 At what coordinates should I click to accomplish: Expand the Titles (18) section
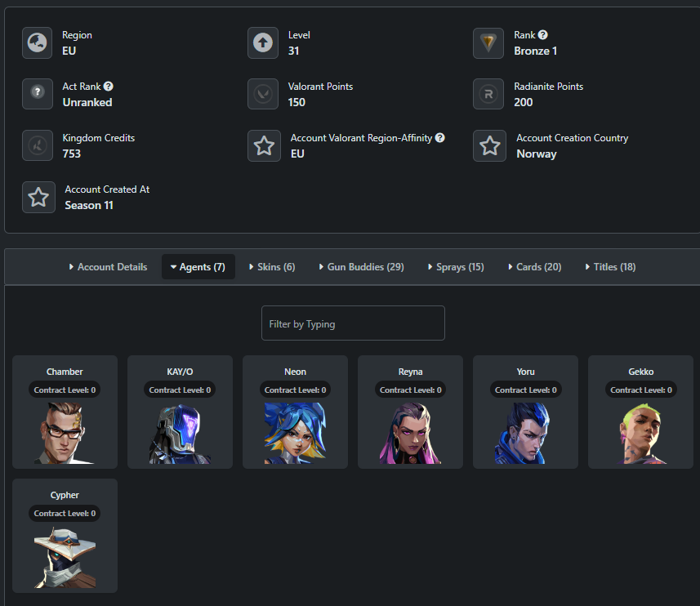(x=610, y=267)
